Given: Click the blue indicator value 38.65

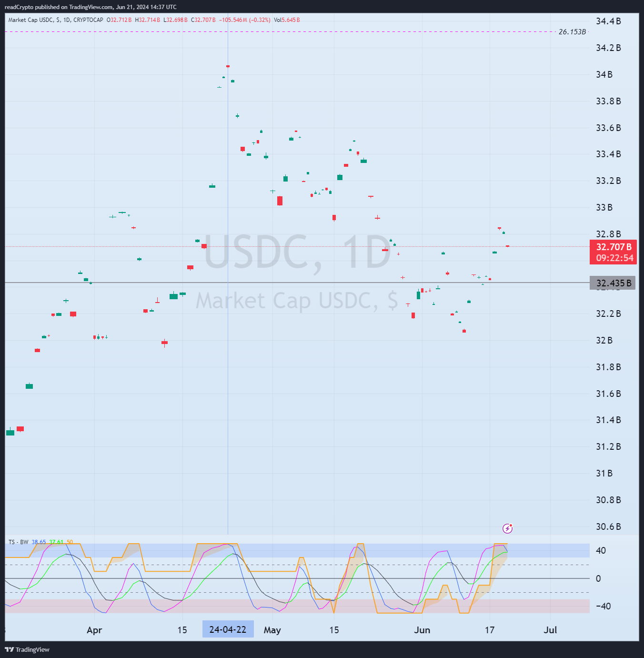Looking at the screenshot, I should pyautogui.click(x=39, y=542).
